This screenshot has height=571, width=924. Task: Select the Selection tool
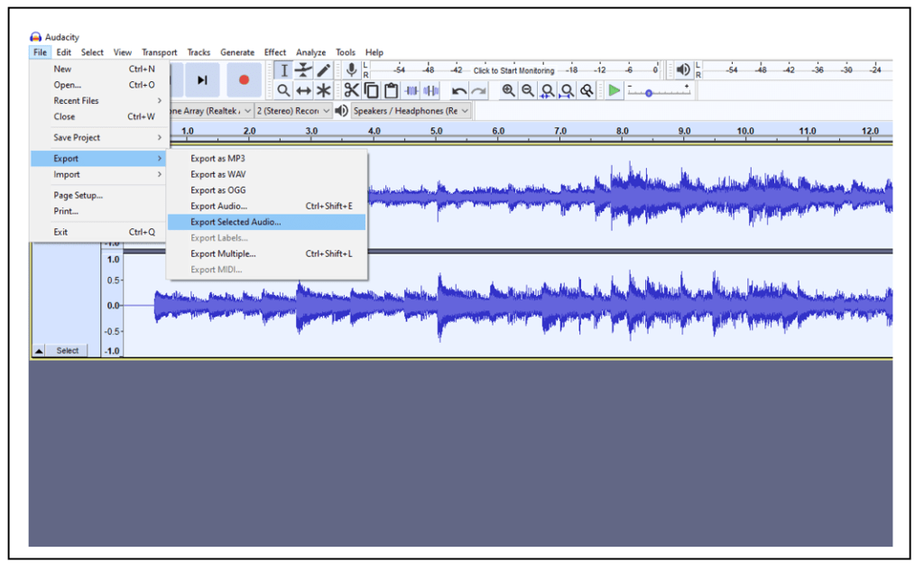284,69
